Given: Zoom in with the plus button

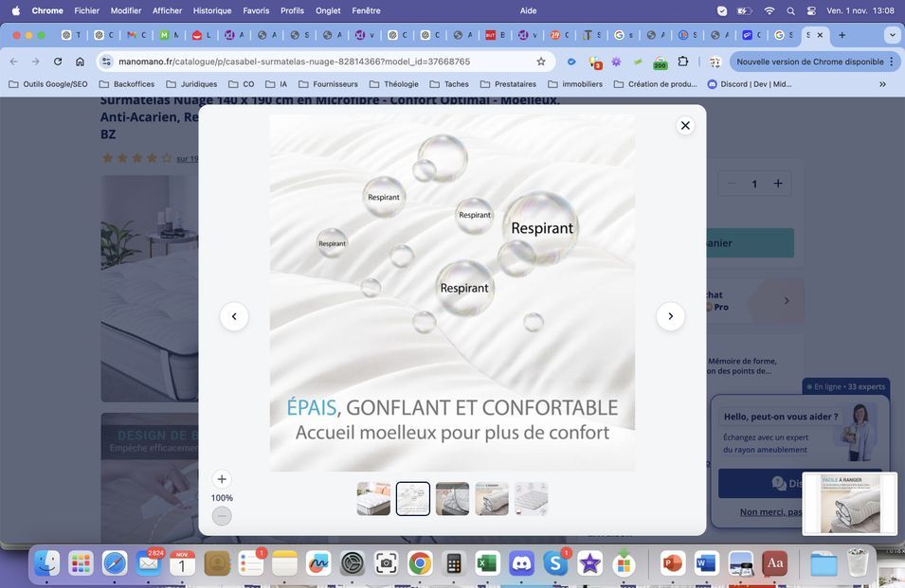Looking at the screenshot, I should pos(221,479).
